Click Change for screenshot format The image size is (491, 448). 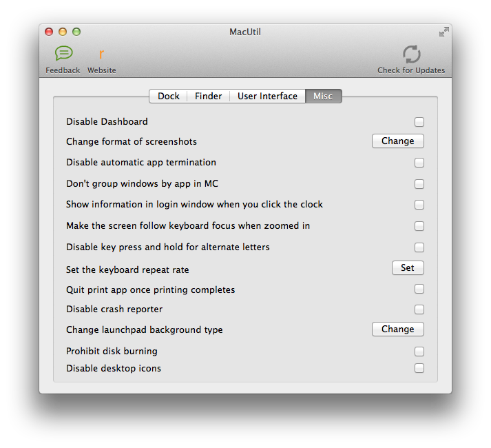(x=397, y=141)
